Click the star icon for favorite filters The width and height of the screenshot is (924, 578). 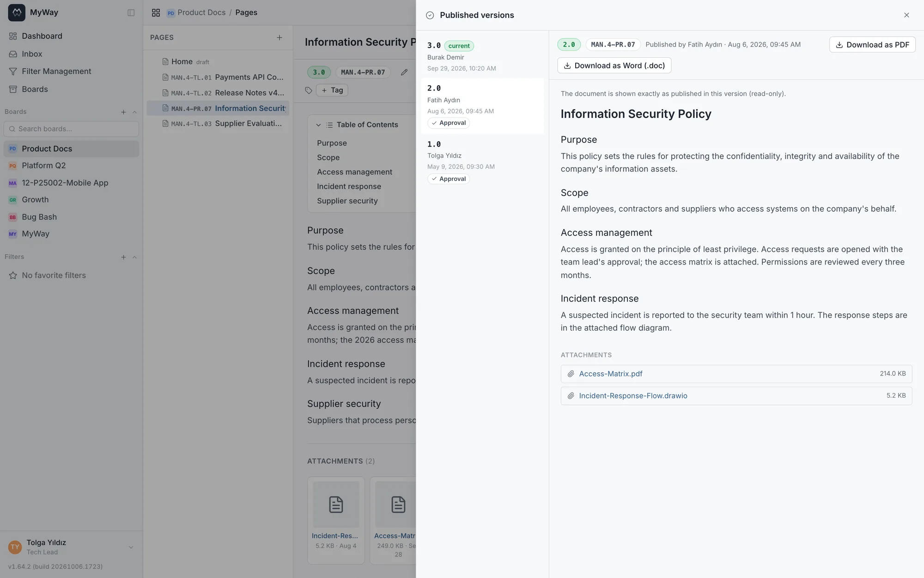pyautogui.click(x=13, y=276)
